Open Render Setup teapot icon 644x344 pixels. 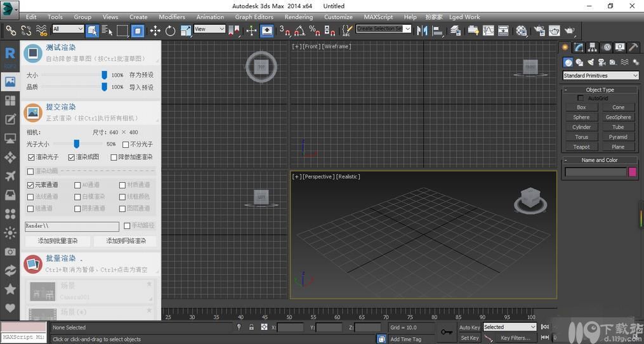pyautogui.click(x=539, y=30)
